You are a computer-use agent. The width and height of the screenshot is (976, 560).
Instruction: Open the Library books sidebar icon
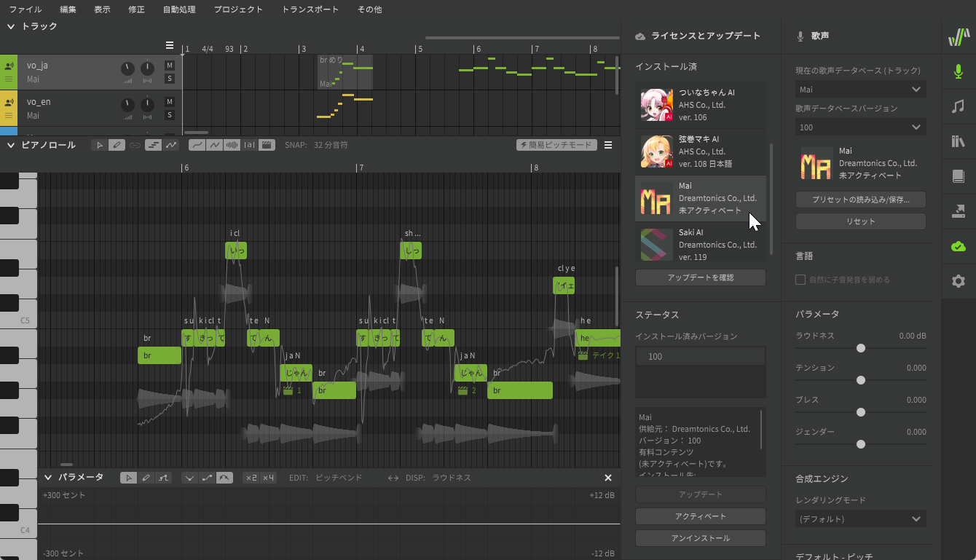point(959,141)
